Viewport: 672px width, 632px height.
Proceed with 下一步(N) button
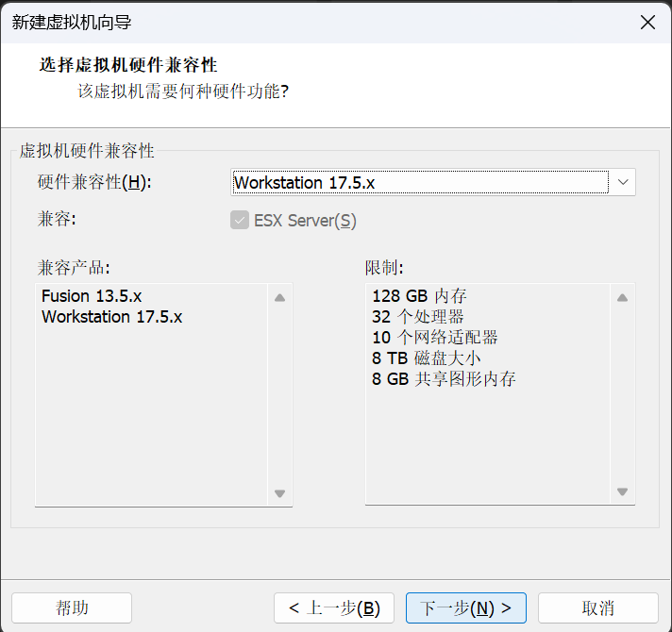pyautogui.click(x=466, y=607)
